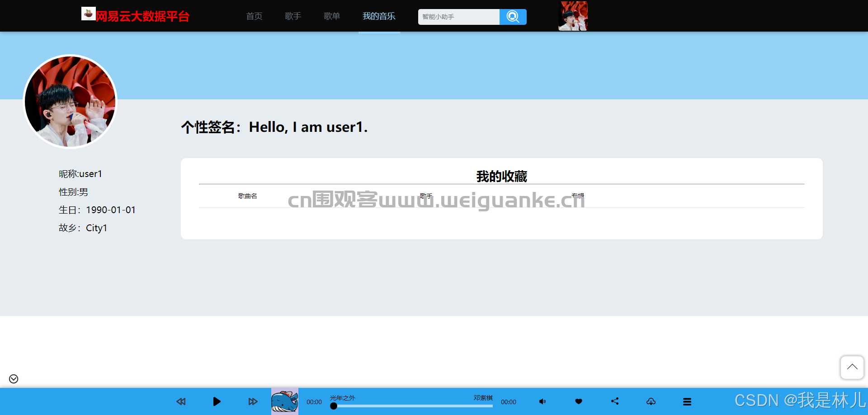
Task: Click the whale album cover thumbnail
Action: tap(285, 401)
